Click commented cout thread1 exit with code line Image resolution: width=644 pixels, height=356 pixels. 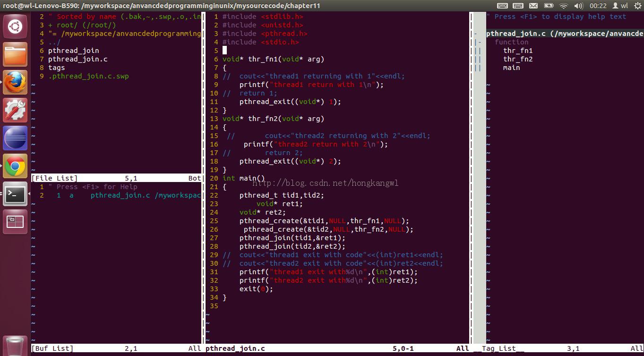coord(333,255)
